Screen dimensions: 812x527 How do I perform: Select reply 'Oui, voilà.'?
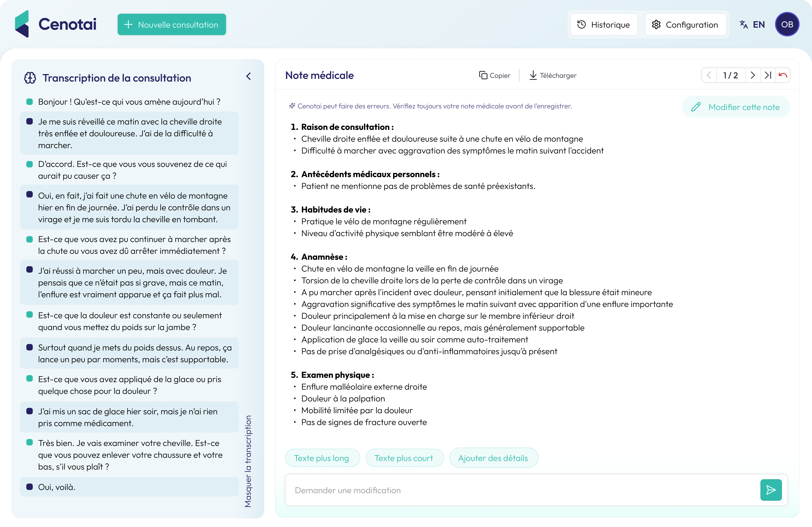129,487
